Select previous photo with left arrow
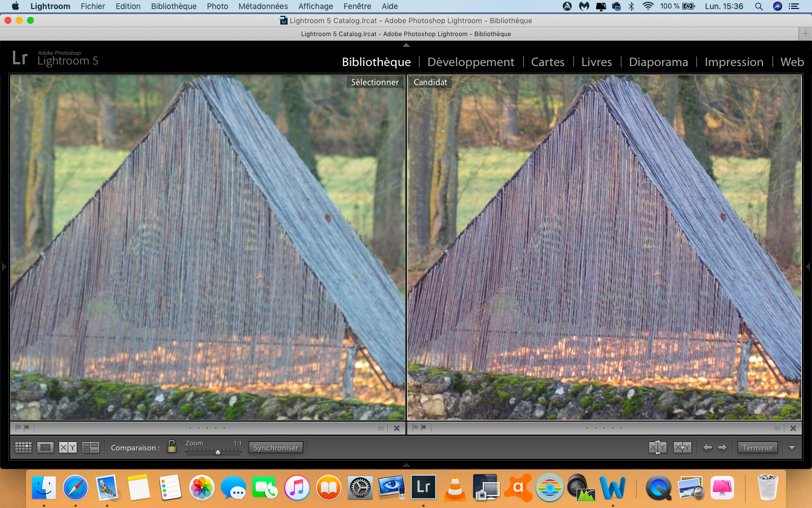Image resolution: width=812 pixels, height=508 pixels. click(708, 448)
